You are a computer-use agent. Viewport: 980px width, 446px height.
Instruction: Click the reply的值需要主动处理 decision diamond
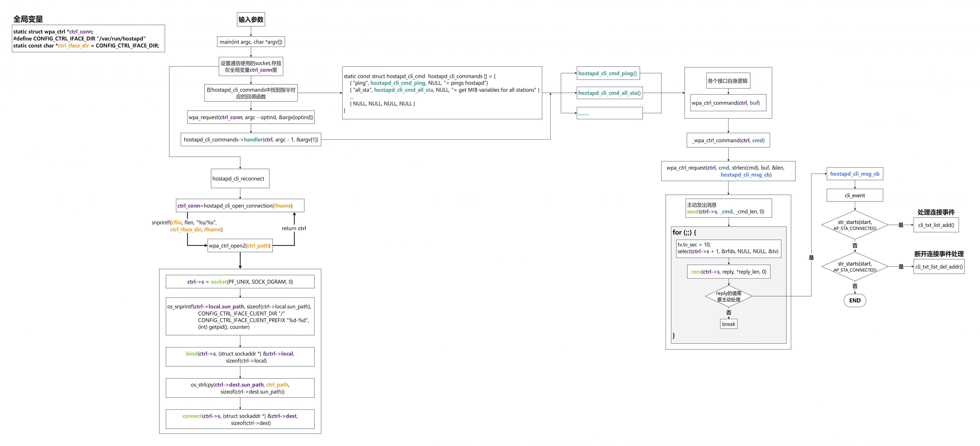tap(729, 296)
